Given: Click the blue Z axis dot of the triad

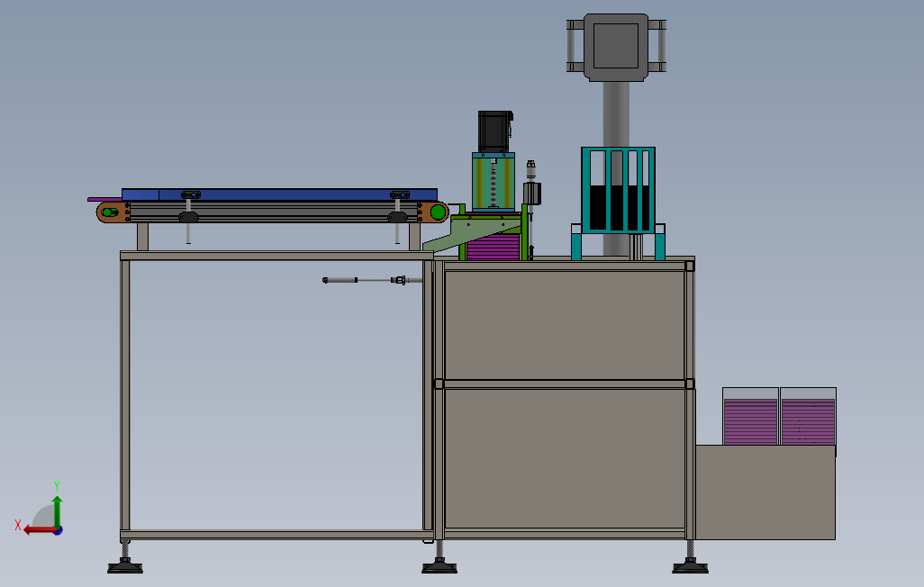Looking at the screenshot, I should [x=59, y=531].
